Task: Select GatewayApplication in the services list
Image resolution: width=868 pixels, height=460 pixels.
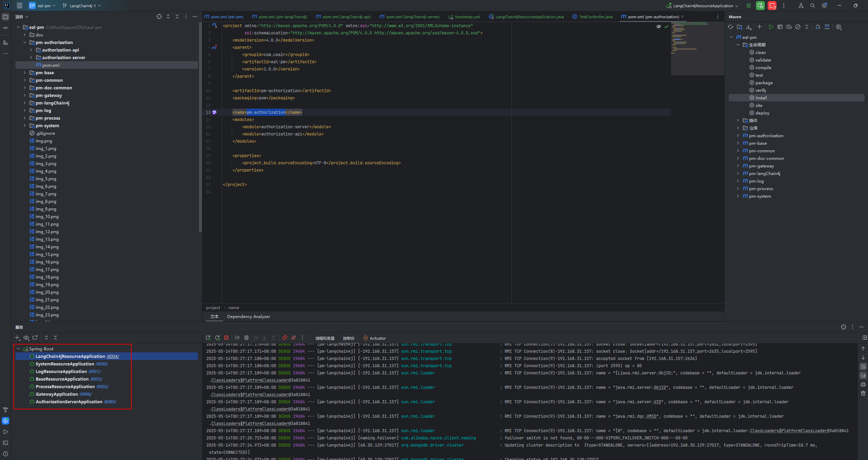Action: 57,394
